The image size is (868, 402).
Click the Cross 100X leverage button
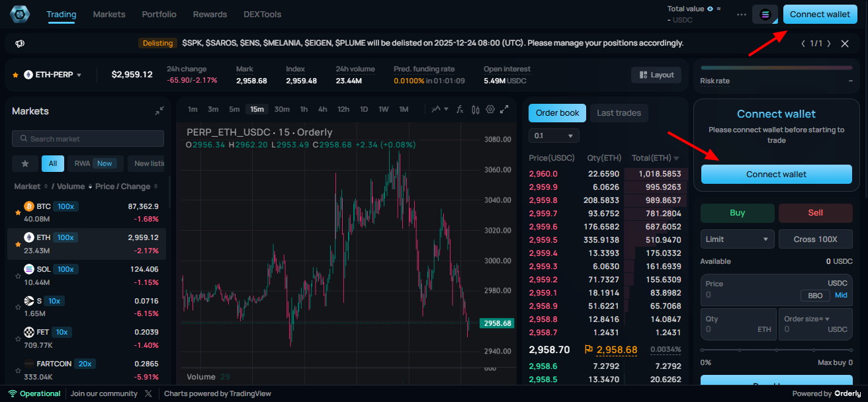pyautogui.click(x=815, y=239)
